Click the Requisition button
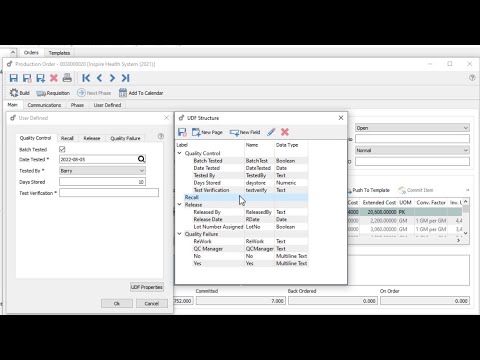 53,93
